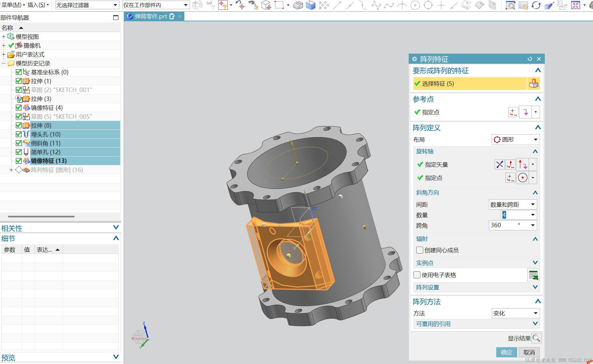593x364 pixels.
Task: Open the 插入(S) menu
Action: 38,5
